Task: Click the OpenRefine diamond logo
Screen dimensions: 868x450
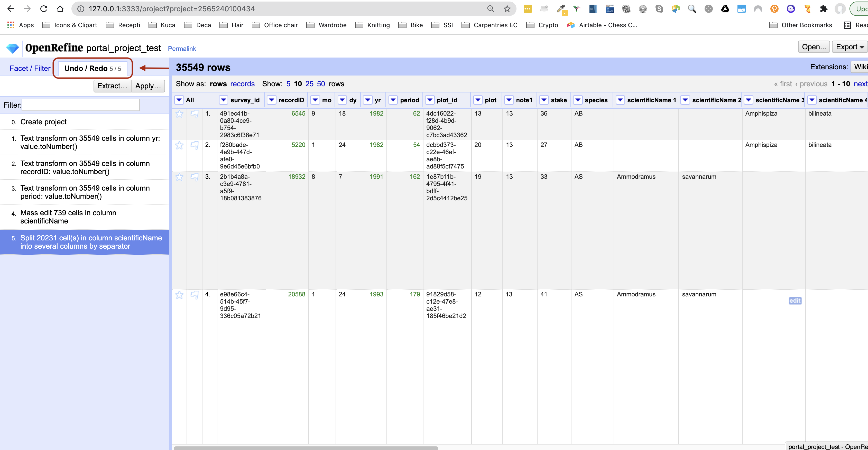Action: pos(13,48)
